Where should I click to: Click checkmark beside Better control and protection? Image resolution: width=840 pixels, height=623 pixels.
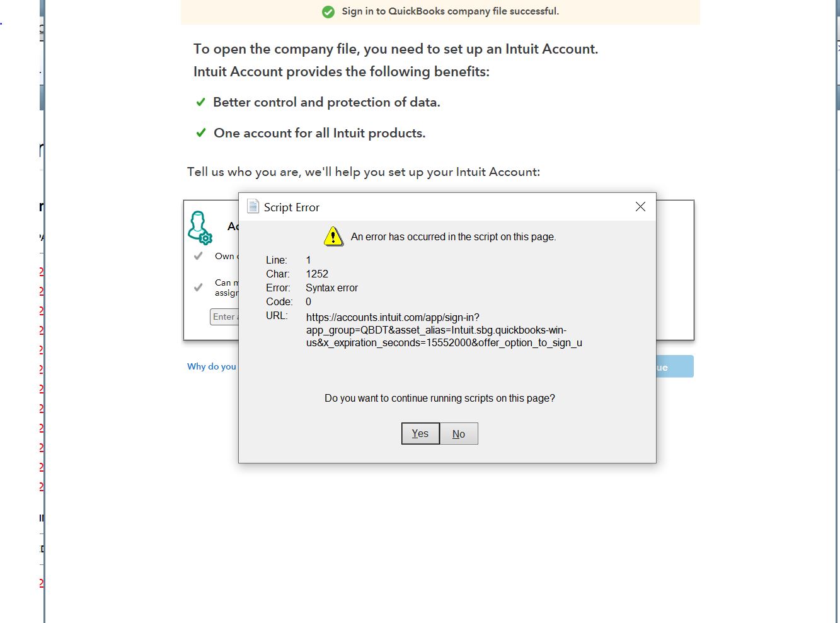200,102
